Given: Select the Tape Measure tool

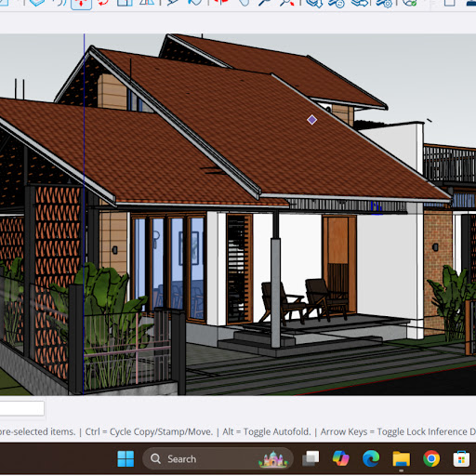Looking at the screenshot, I should point(172,3).
